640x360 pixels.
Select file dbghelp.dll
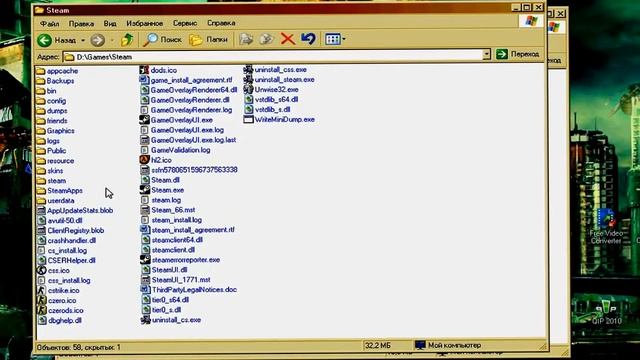click(x=60, y=320)
